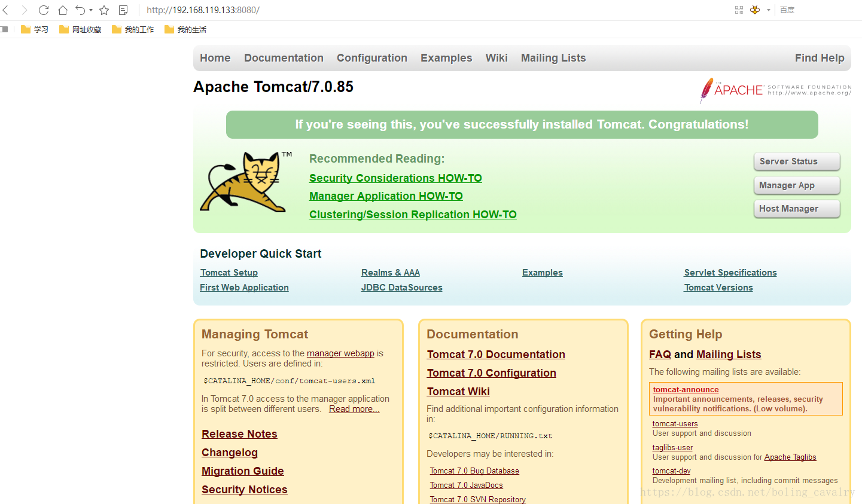Image resolution: width=862 pixels, height=504 pixels.
Task: Click the Manager App button
Action: 797,185
